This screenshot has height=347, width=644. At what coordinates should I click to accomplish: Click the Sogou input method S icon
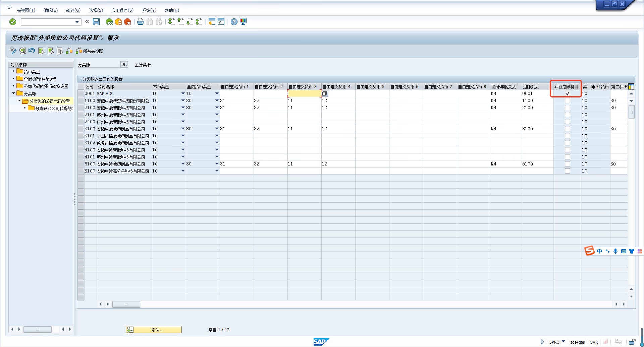589,251
